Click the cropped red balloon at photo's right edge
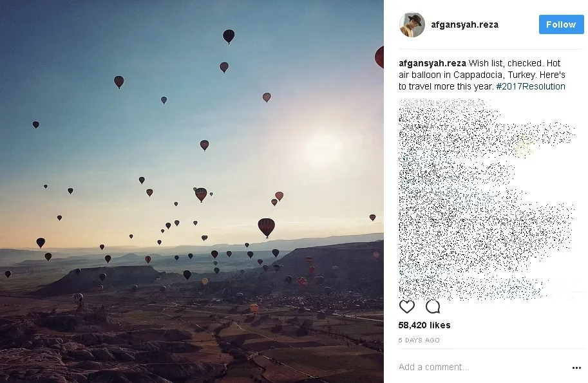This screenshot has width=588, height=383. [379, 57]
